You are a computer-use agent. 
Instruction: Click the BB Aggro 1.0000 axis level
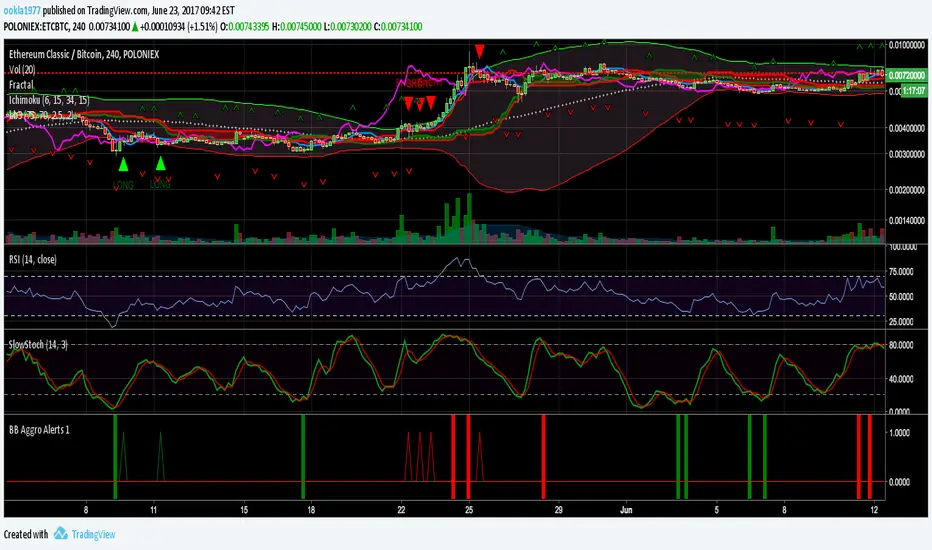[900, 433]
